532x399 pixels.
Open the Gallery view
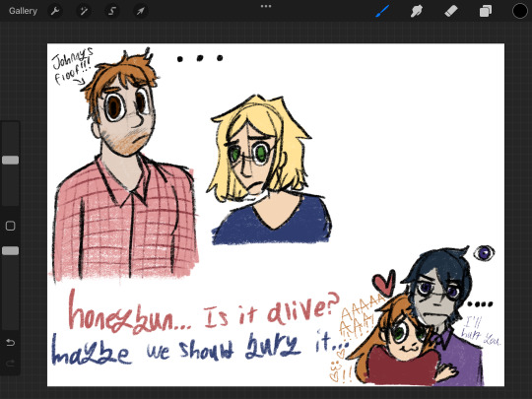(23, 11)
